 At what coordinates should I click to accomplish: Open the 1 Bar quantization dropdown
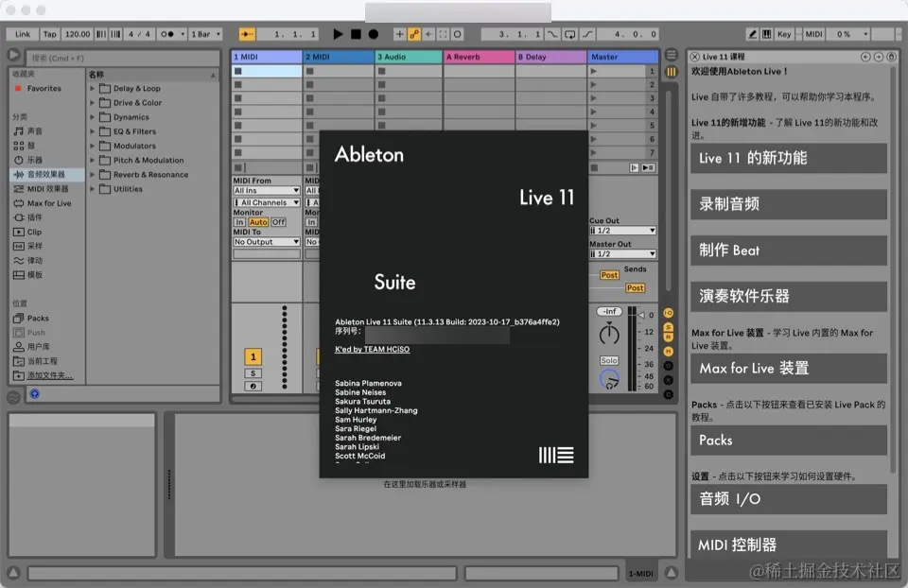click(x=205, y=34)
